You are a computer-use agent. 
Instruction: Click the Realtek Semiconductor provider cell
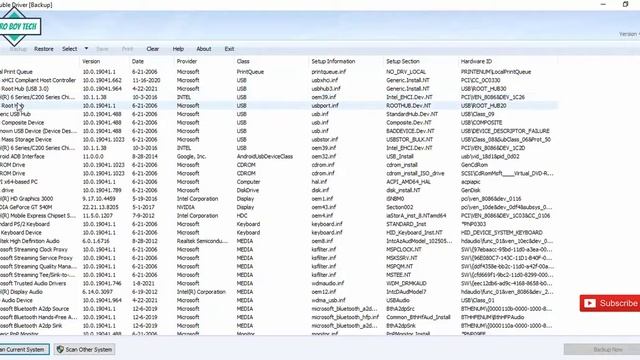point(202,241)
